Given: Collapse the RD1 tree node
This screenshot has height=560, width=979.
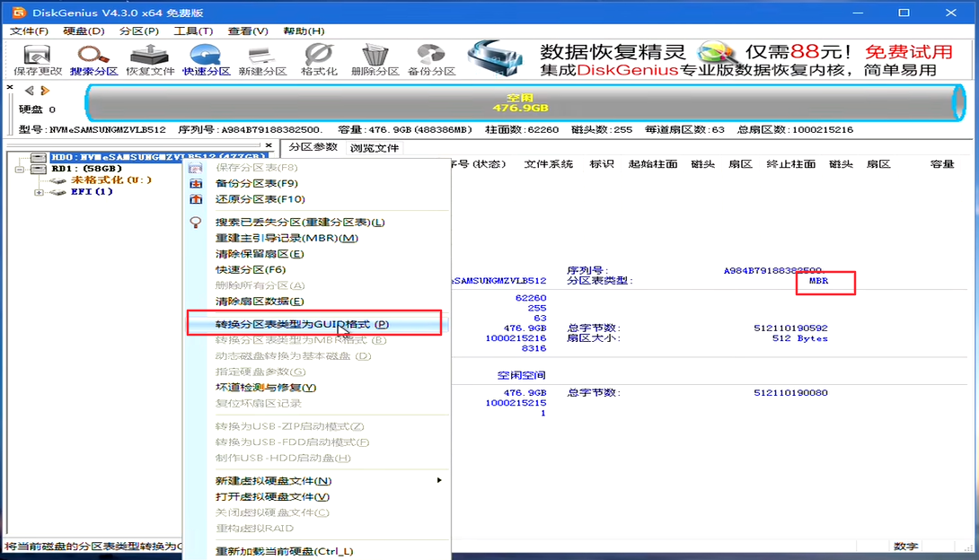Looking at the screenshot, I should click(20, 169).
